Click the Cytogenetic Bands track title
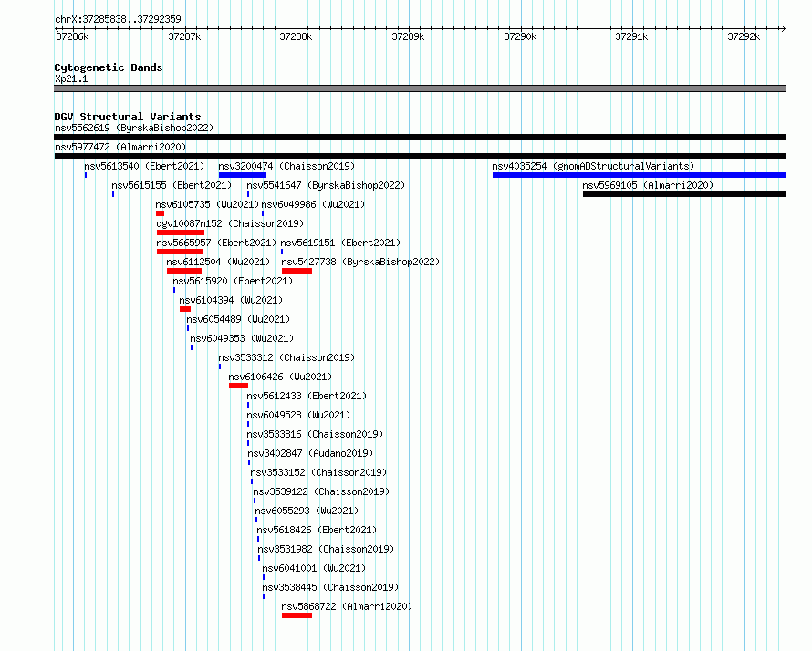Image resolution: width=812 pixels, height=651 pixels. [109, 67]
